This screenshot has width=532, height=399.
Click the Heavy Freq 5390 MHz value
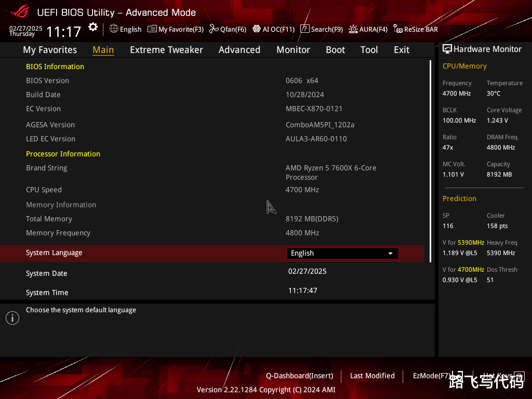click(x=501, y=253)
